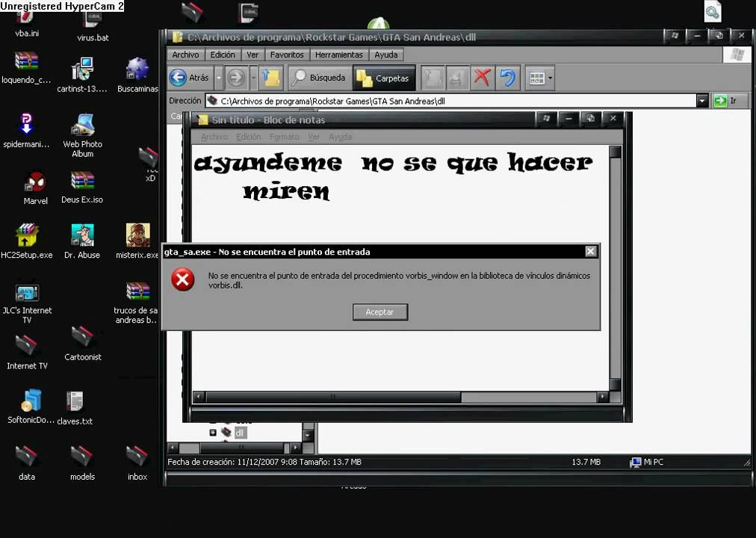Select the cartinst-13 installer icon

coord(82,75)
